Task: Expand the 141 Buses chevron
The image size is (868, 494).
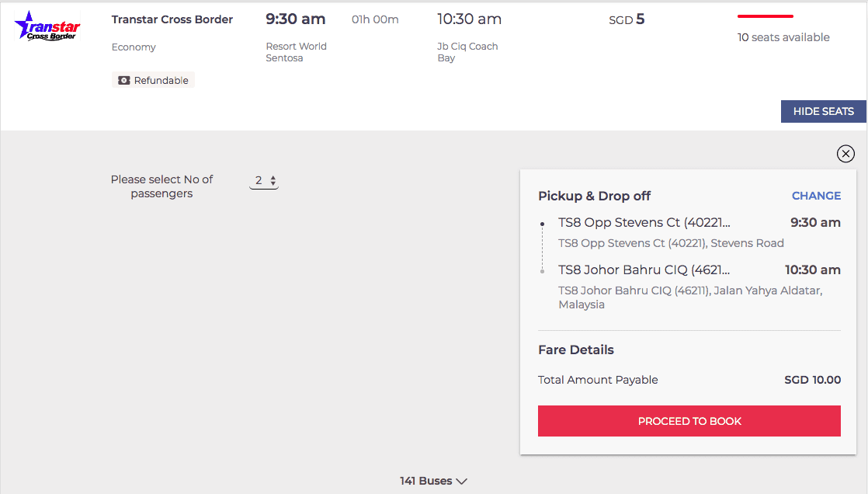Action: click(462, 482)
